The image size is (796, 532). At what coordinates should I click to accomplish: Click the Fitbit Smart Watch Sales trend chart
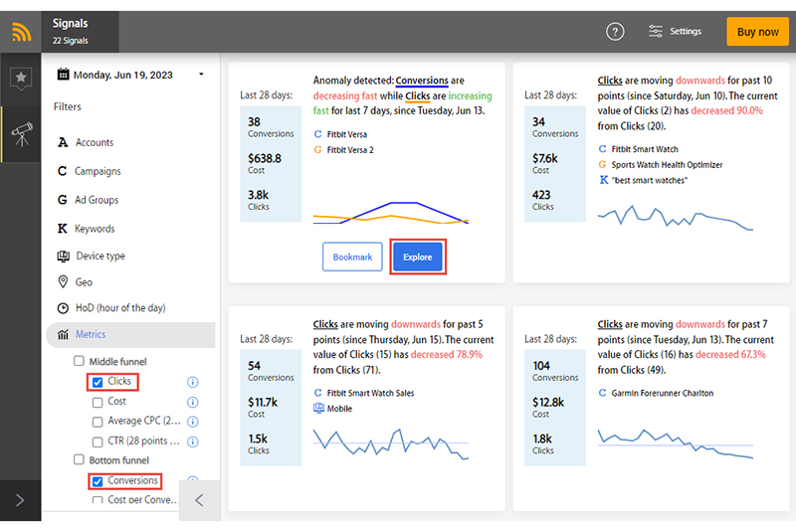coord(390,443)
